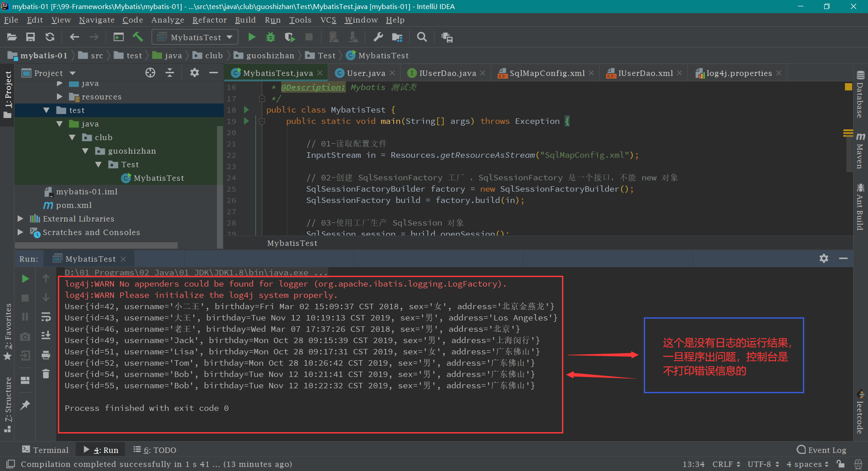Viewport: 868px width, 471px height.
Task: Open the MybatisTest run configuration dropdown
Action: tap(195, 37)
